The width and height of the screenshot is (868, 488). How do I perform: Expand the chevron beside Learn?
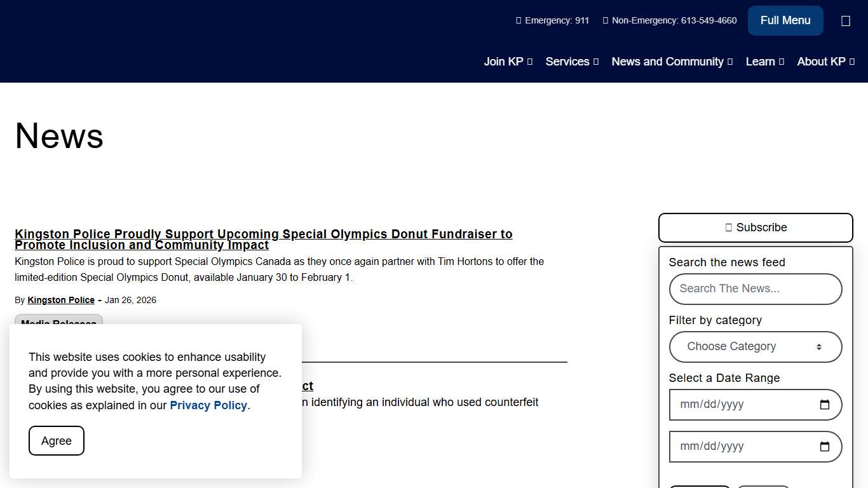[x=782, y=62]
